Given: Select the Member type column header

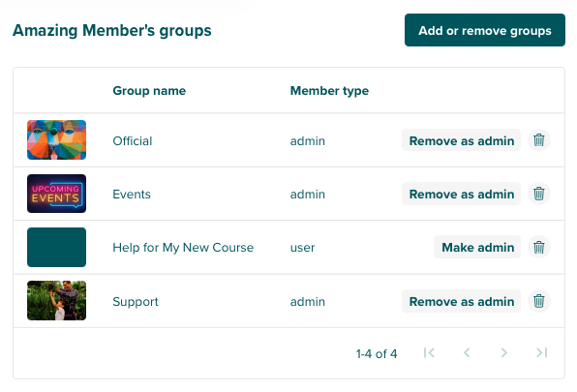Looking at the screenshot, I should click(329, 90).
